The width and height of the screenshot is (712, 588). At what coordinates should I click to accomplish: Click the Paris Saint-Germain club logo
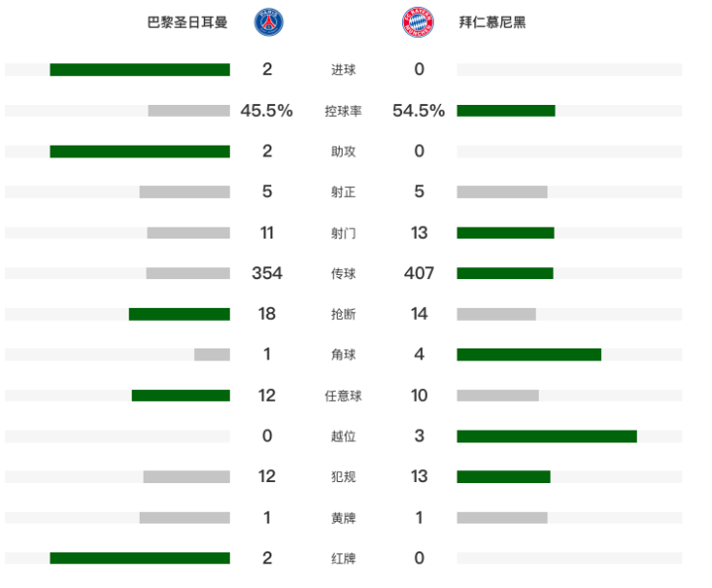(x=268, y=22)
